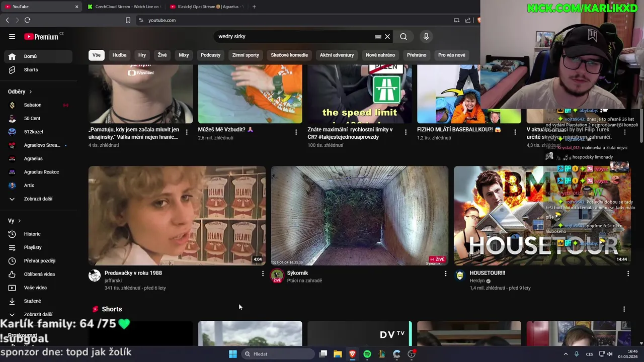This screenshot has width=644, height=362.
Task: Open the Sýkorník live stream thumbnail
Action: [360, 216]
